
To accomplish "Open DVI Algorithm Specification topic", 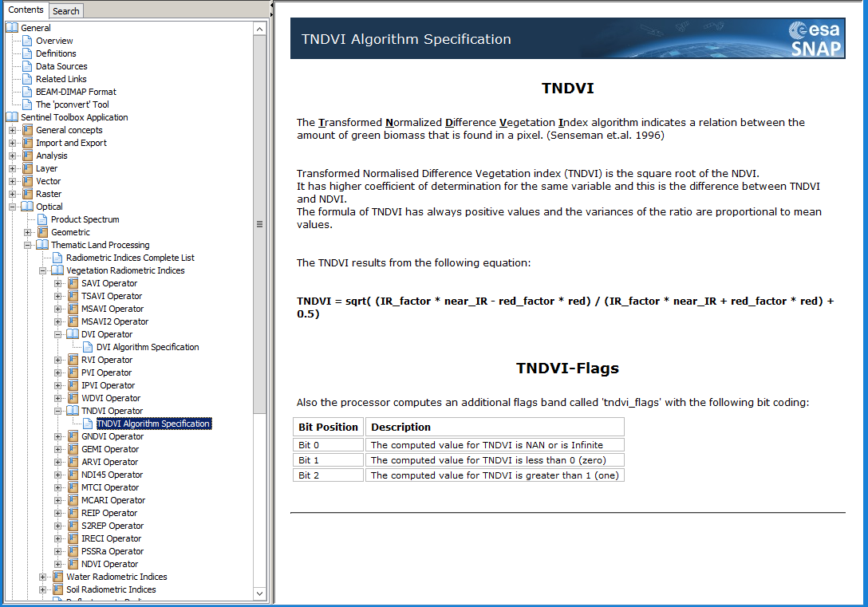I will click(148, 348).
